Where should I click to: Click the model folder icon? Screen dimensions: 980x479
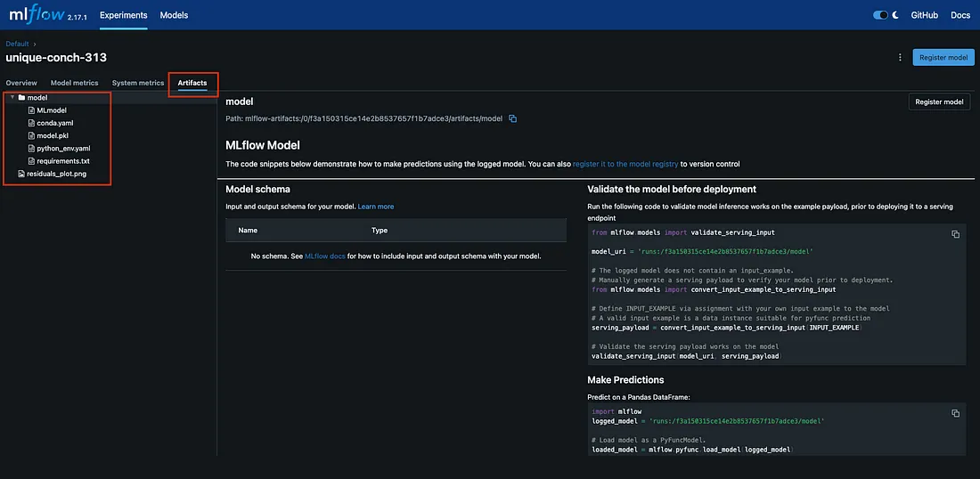coord(21,97)
